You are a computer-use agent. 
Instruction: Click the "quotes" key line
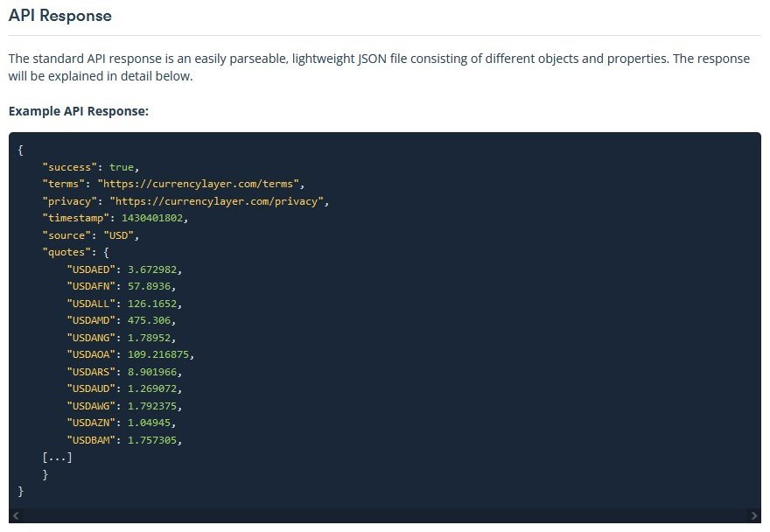pos(75,252)
